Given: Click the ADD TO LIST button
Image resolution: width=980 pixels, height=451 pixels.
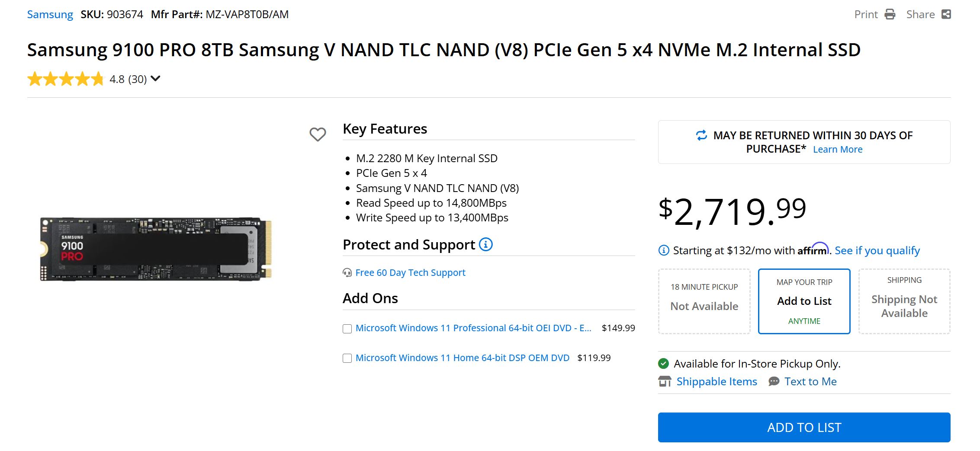Looking at the screenshot, I should click(803, 427).
